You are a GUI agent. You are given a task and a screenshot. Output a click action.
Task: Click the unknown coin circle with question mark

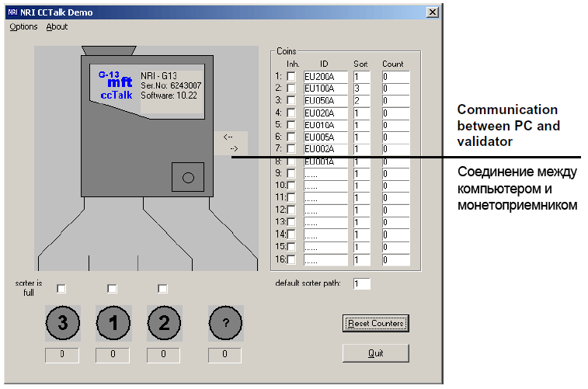(x=225, y=324)
